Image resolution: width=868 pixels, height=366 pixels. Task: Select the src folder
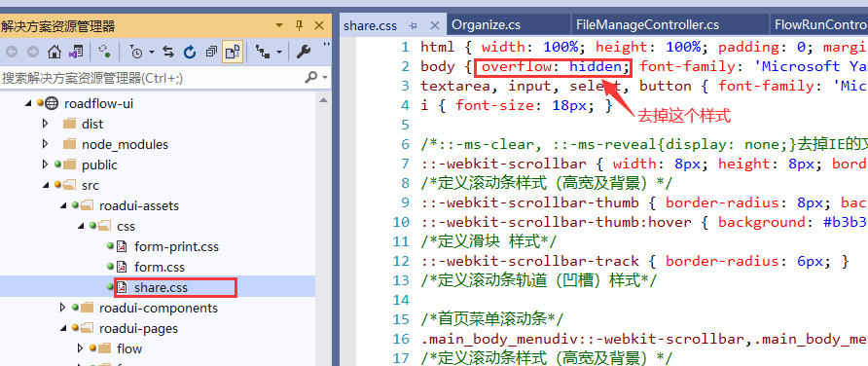pos(90,186)
